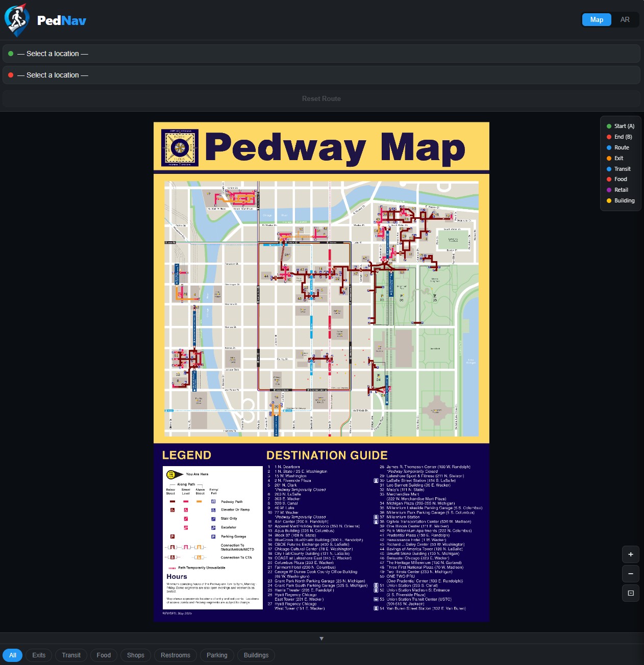Click the purple Retail legend dot
The width and height of the screenshot is (644, 665).
pyautogui.click(x=609, y=190)
